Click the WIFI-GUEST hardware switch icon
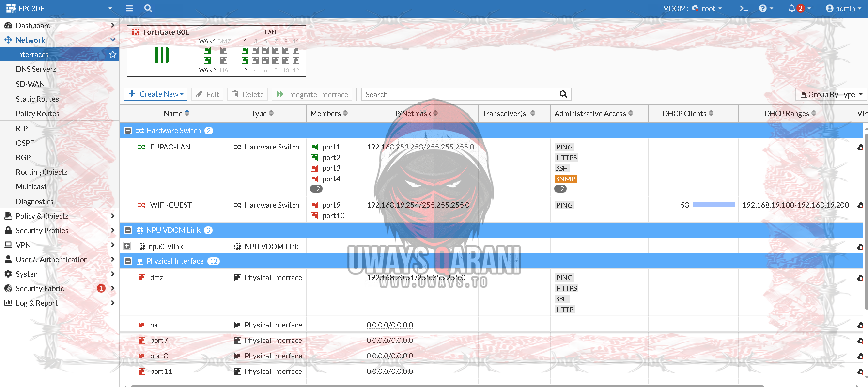The width and height of the screenshot is (868, 387). [142, 205]
